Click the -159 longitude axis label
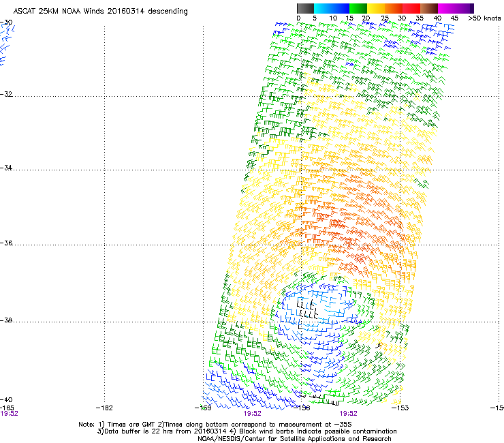This screenshot has height=443, width=504. point(203,408)
